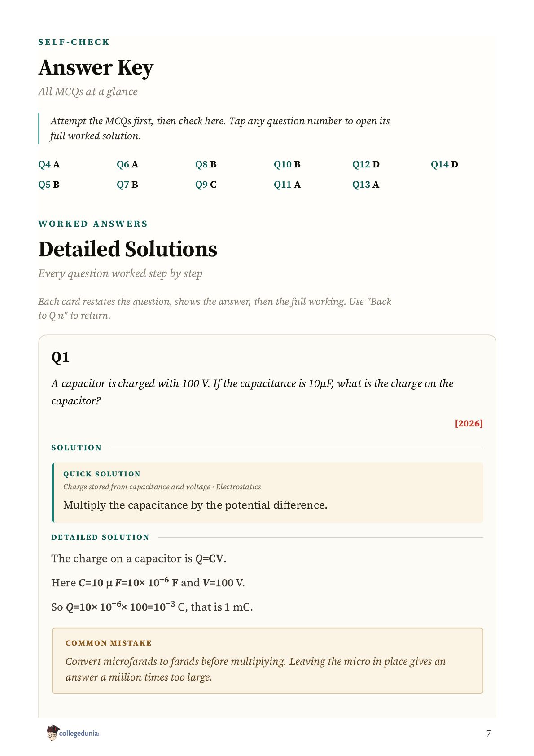Click the page number 7
Screen dimensions: 534x756
[x=489, y=733]
